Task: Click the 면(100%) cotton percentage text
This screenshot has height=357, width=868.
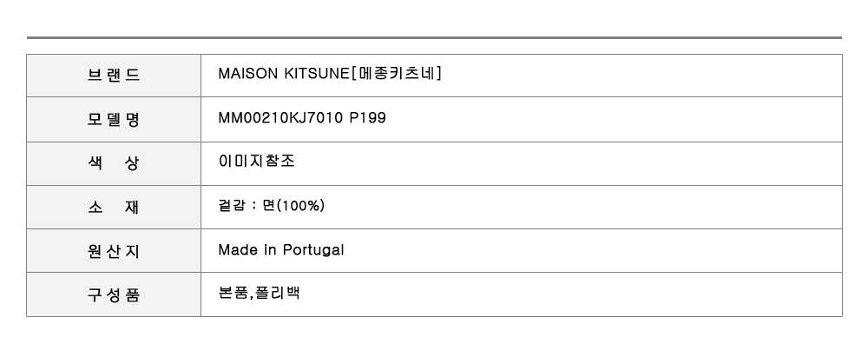Action: point(293,207)
